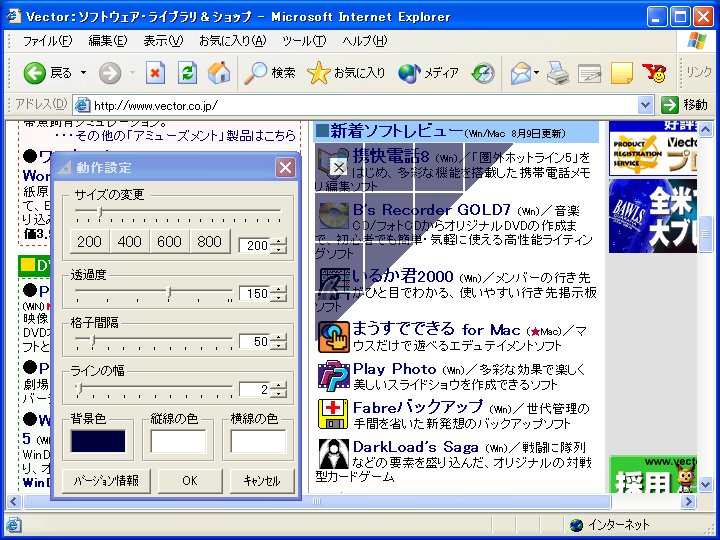Click the バージョン情報 button
Viewport: 720px width, 540px height.
(x=106, y=481)
